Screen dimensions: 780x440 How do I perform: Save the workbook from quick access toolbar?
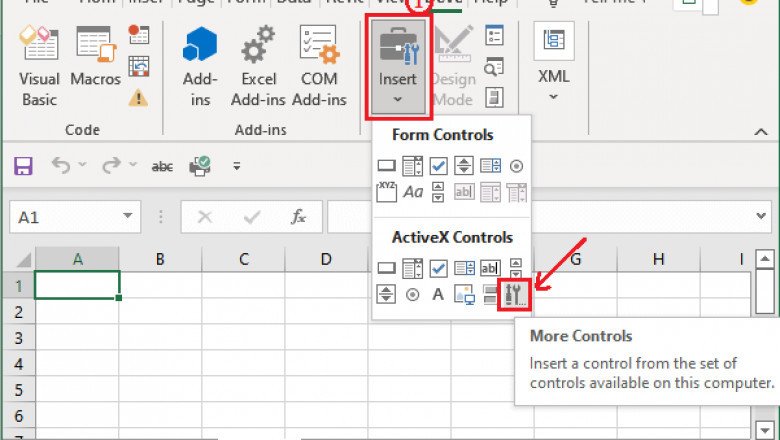pyautogui.click(x=23, y=166)
